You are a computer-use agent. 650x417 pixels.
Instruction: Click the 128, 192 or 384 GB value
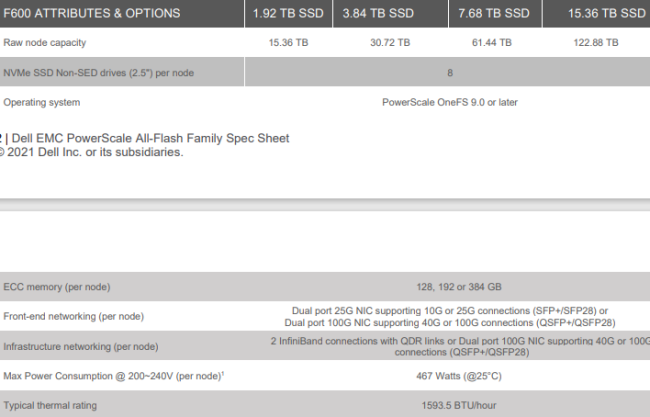click(x=459, y=287)
